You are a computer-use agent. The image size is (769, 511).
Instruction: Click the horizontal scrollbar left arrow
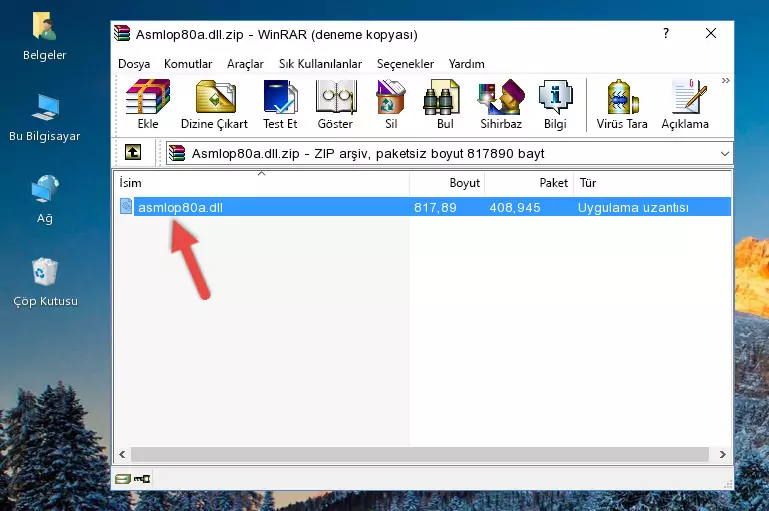pyautogui.click(x=122, y=455)
